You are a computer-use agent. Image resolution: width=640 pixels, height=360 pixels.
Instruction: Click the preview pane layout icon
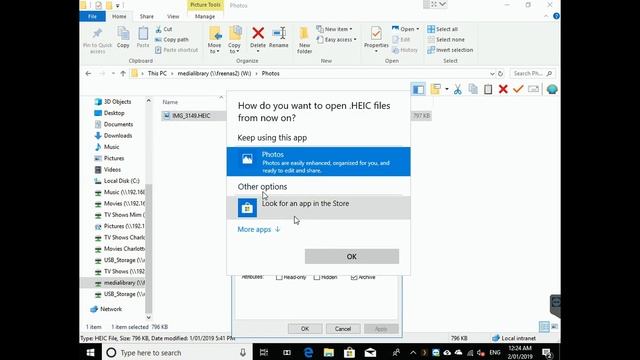click(x=418, y=89)
